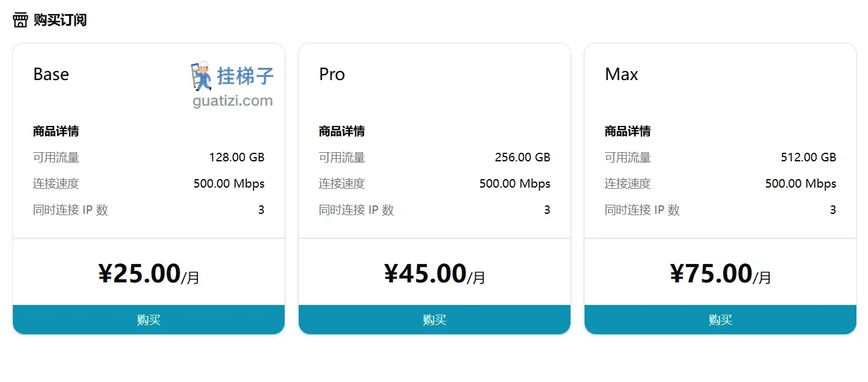
Task: Click the ¥25.00/月 price
Action: click(148, 274)
